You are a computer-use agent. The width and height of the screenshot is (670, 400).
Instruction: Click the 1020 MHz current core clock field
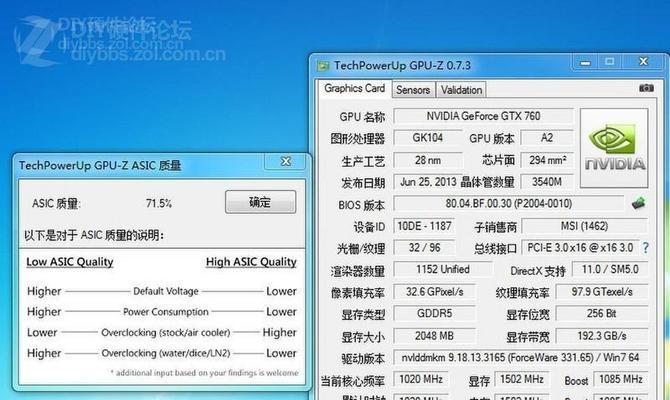click(x=421, y=379)
